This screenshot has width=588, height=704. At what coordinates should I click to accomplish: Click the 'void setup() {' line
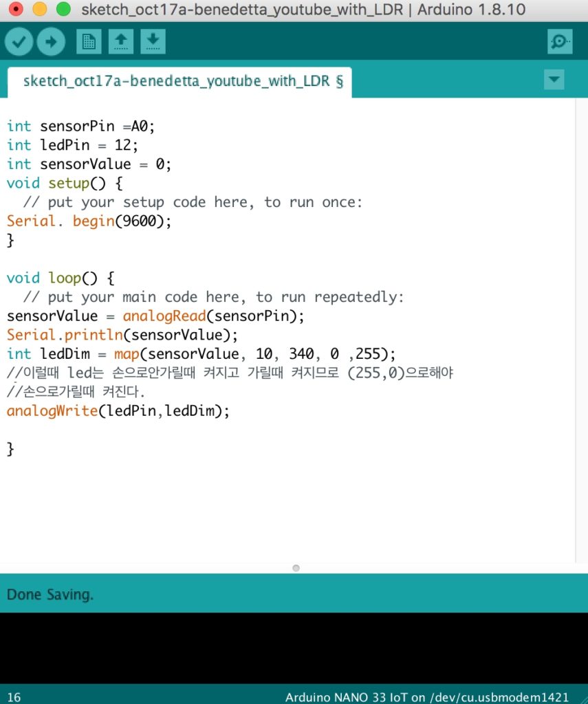65,183
